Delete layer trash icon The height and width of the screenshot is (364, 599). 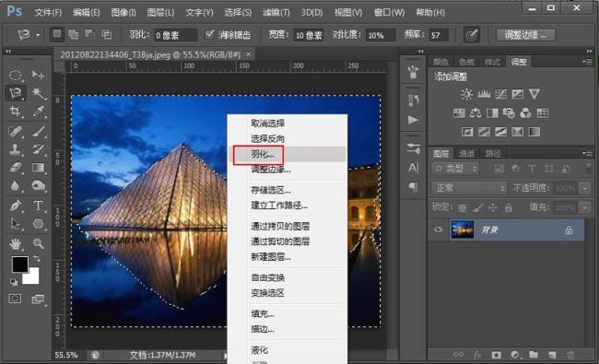570,355
